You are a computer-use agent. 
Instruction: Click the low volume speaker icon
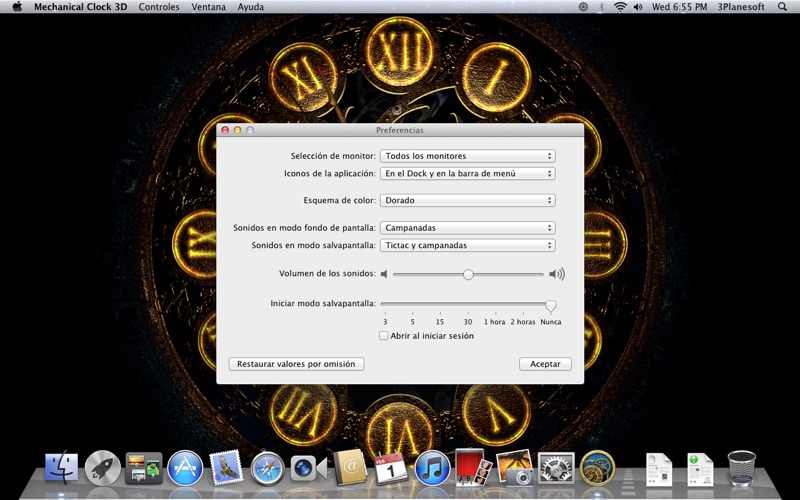384,274
